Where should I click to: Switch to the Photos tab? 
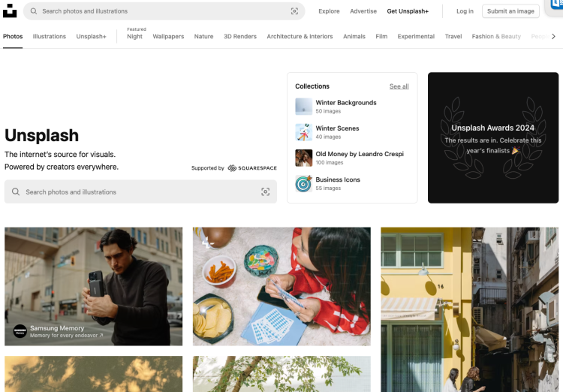tap(13, 36)
